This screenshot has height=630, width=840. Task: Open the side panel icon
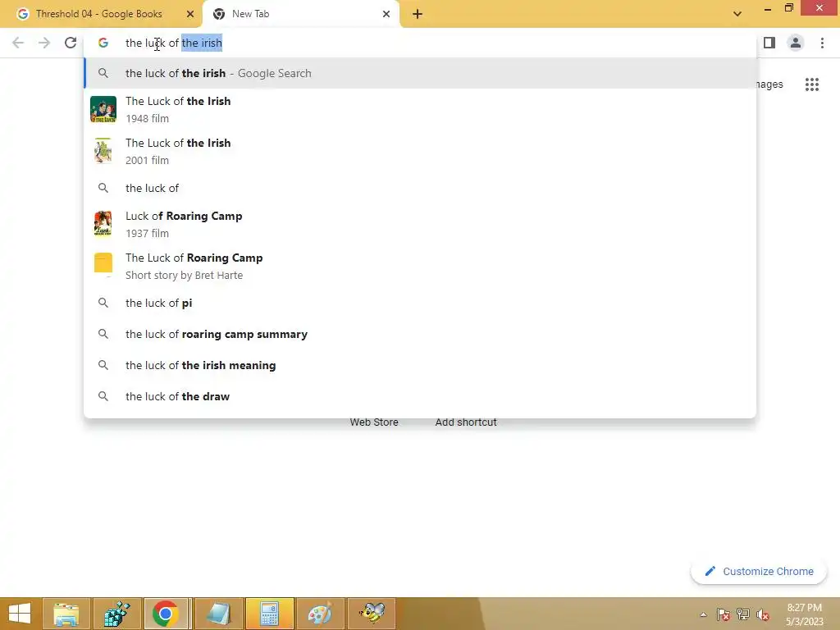[x=769, y=43]
